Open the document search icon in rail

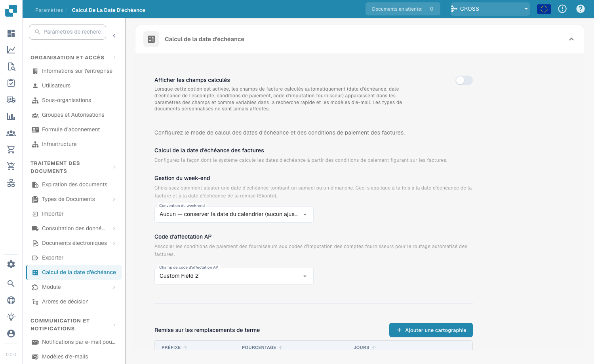tap(11, 66)
